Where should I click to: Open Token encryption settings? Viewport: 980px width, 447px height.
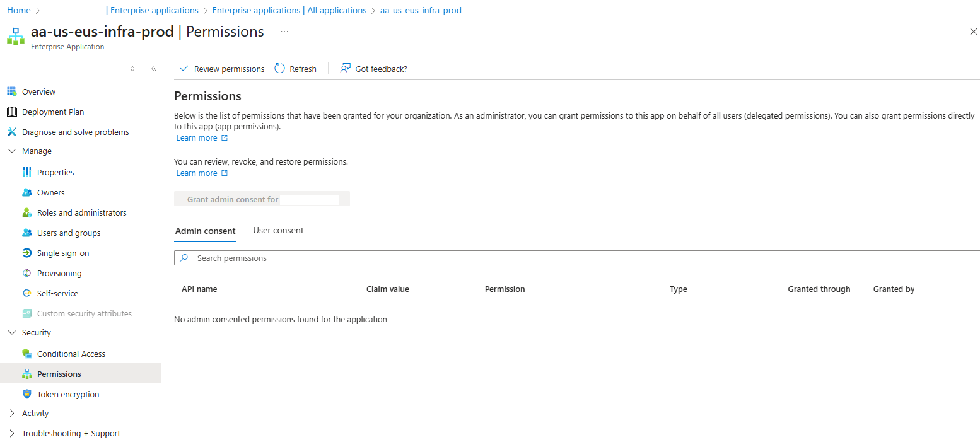point(68,394)
